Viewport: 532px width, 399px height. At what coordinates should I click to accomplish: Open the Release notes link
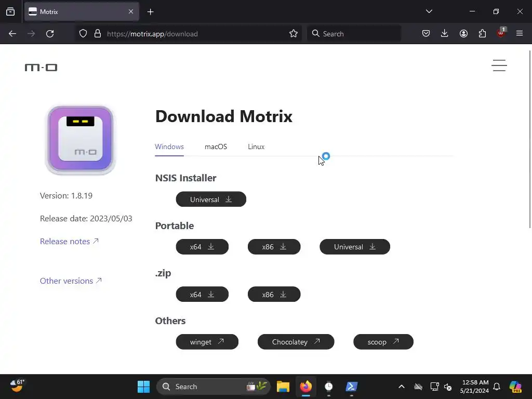pos(69,241)
